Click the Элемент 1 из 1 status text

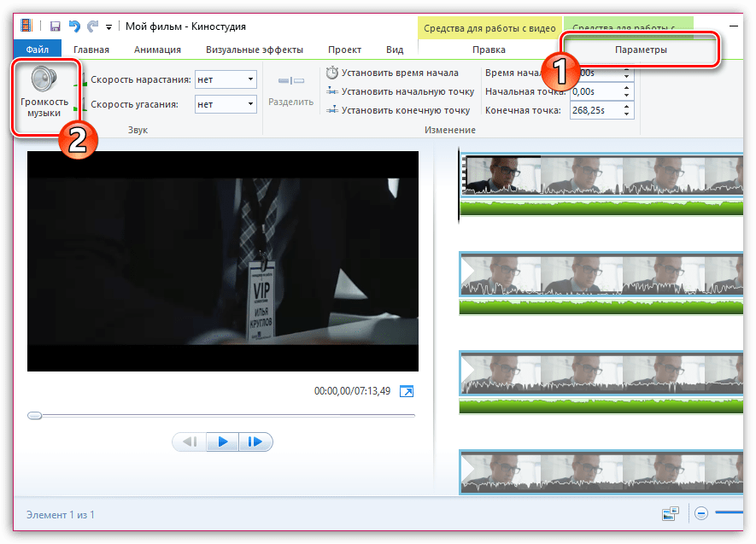pyautogui.click(x=61, y=515)
